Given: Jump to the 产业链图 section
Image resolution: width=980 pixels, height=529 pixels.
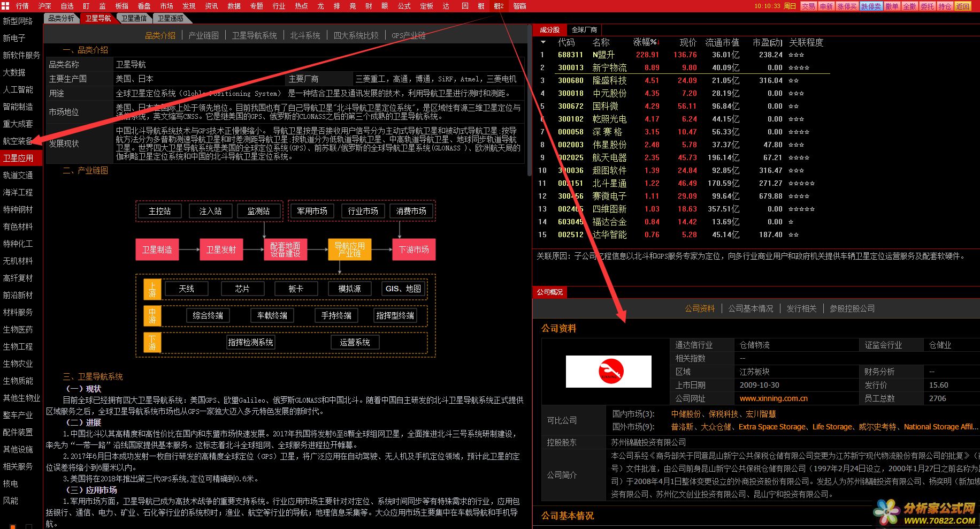Looking at the screenshot, I should tap(204, 35).
